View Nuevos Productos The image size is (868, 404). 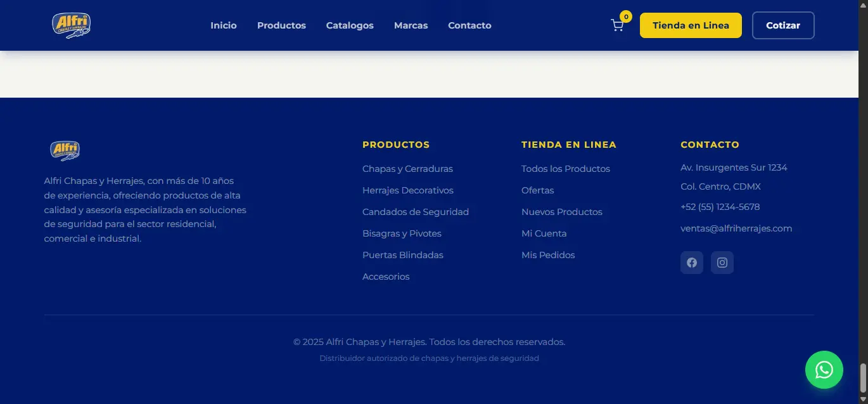point(562,212)
